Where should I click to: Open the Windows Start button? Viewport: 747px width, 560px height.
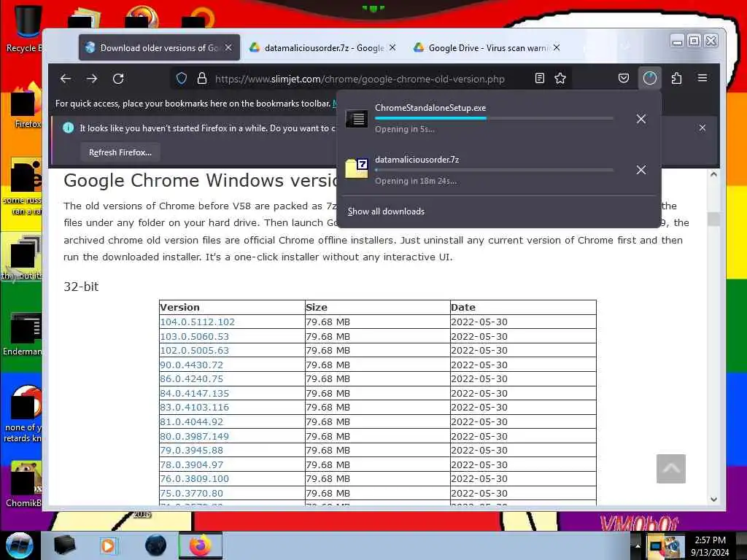click(x=19, y=545)
